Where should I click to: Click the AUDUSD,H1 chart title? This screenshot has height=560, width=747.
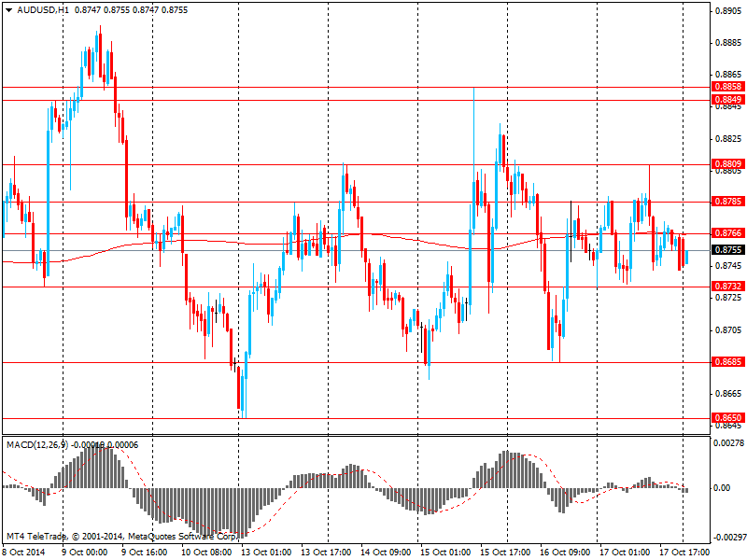(42, 9)
